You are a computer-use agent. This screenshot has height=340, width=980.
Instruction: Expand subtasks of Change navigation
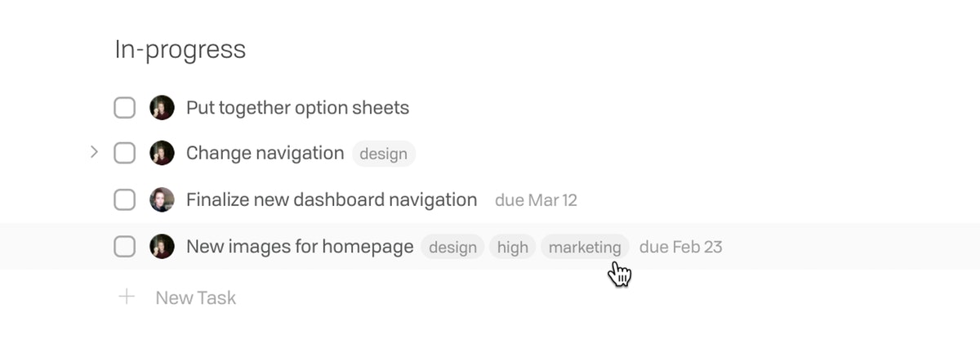[x=94, y=152]
